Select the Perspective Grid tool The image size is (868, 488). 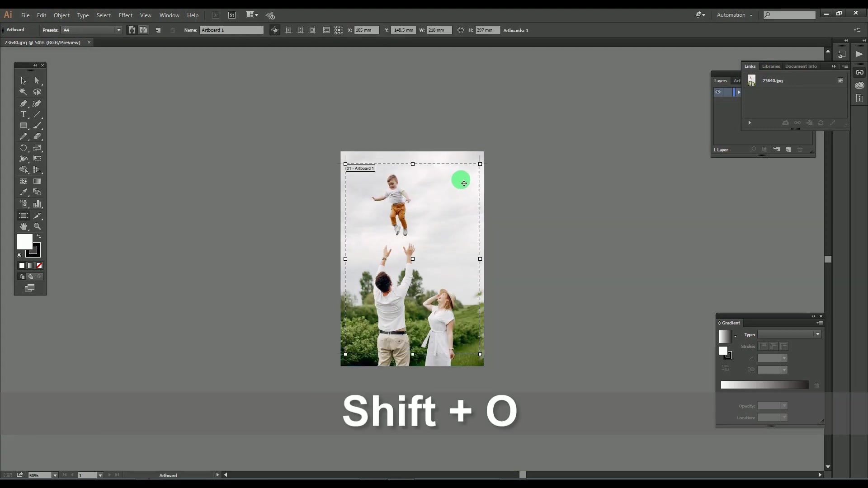[37, 170]
